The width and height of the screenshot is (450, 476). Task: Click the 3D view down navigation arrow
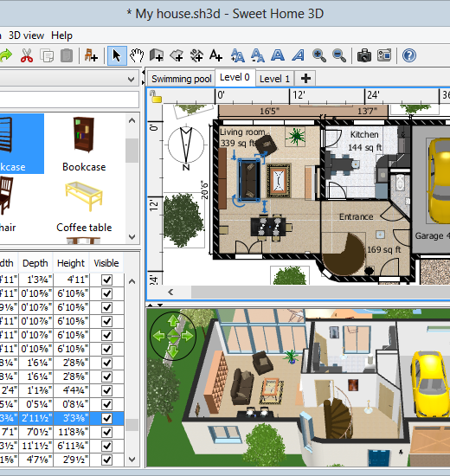[173, 351]
